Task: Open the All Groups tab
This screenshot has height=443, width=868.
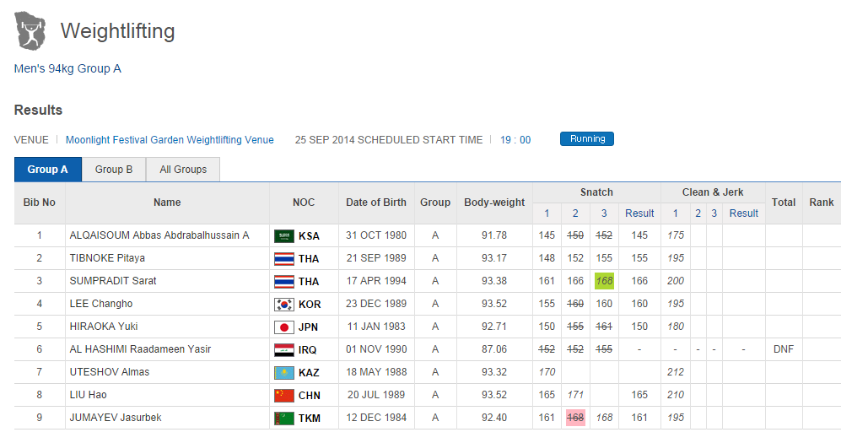Action: 183,170
